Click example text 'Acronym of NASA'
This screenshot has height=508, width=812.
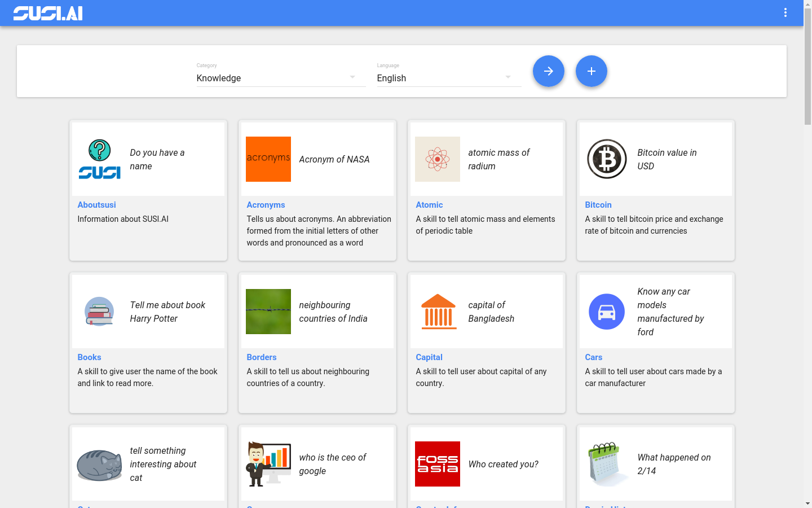tap(334, 159)
